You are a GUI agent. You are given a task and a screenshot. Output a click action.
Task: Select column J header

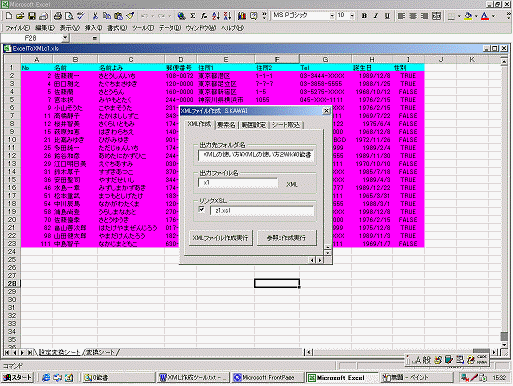[441, 59]
